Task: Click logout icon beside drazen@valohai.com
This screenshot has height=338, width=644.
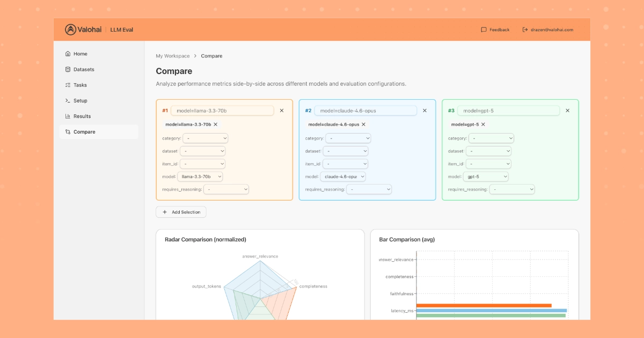Action: [x=525, y=30]
